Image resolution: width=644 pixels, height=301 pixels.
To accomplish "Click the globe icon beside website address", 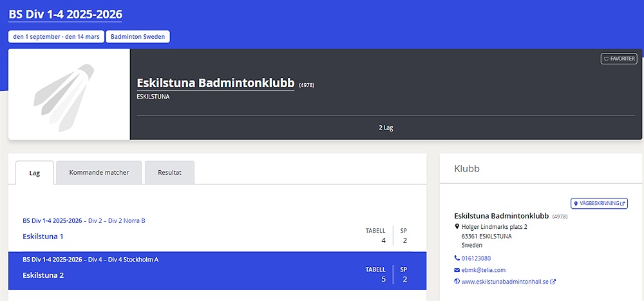I will [457, 282].
